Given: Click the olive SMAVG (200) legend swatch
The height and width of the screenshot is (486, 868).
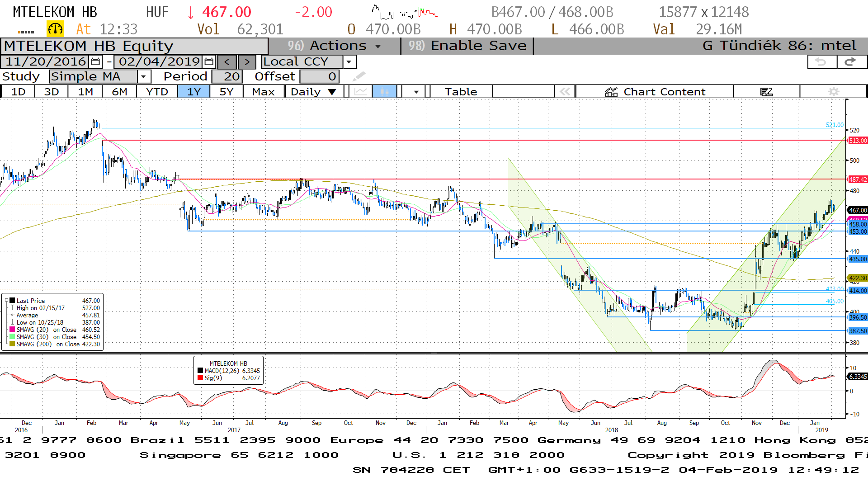Looking at the screenshot, I should [x=13, y=344].
